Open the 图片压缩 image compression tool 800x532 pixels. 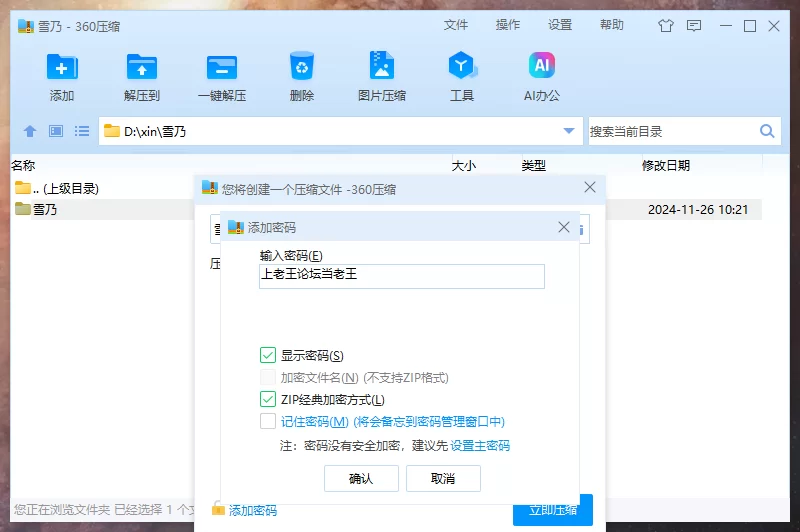(x=382, y=68)
